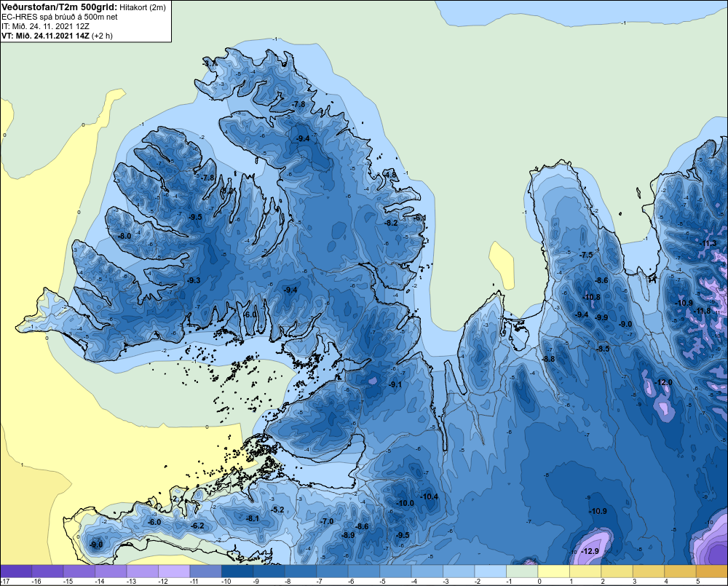Click the -6.2 temperature label
728x586 pixels.
(197, 526)
